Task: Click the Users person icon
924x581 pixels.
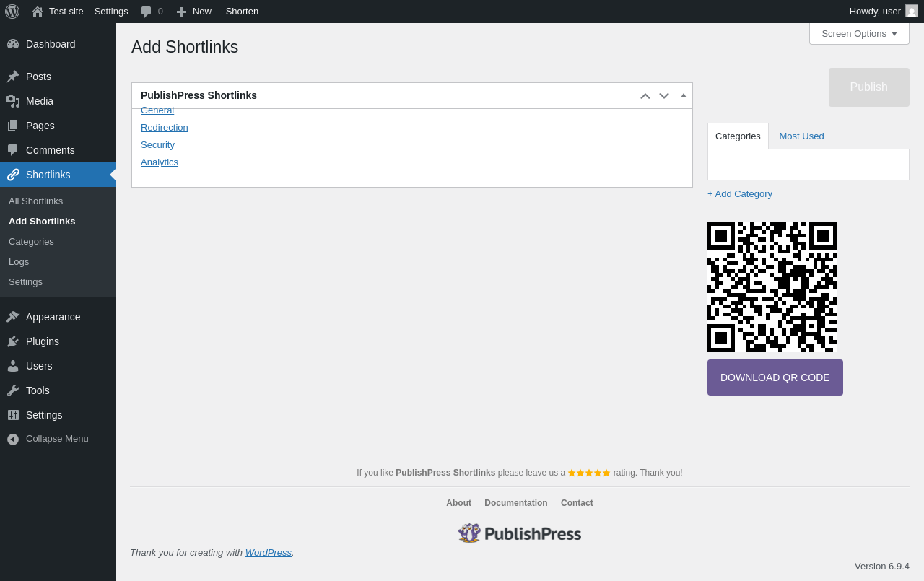Action: [13, 366]
